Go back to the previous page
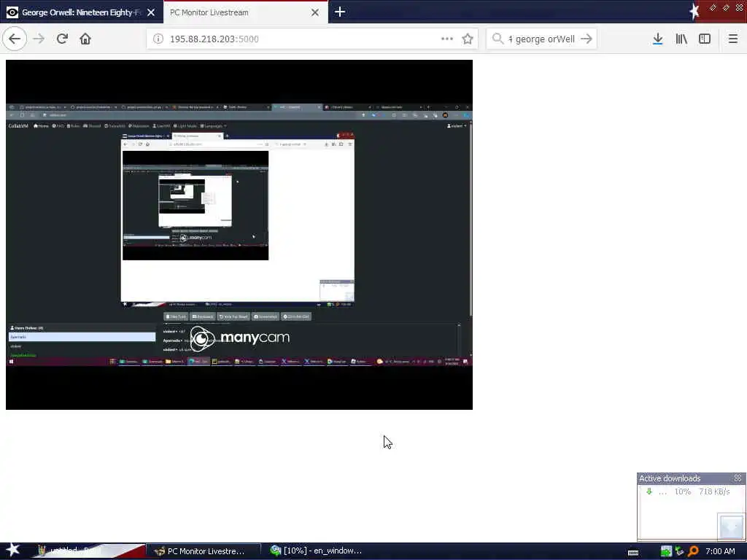This screenshot has height=560, width=747. (15, 39)
